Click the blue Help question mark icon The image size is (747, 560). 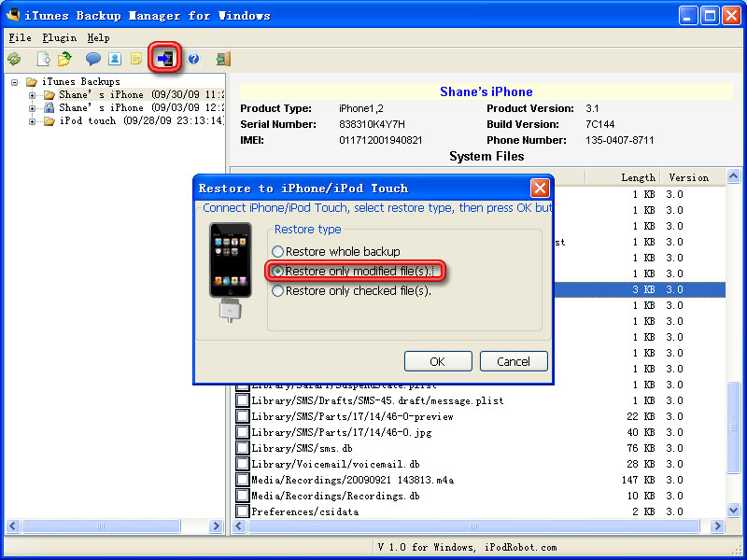coord(193,59)
